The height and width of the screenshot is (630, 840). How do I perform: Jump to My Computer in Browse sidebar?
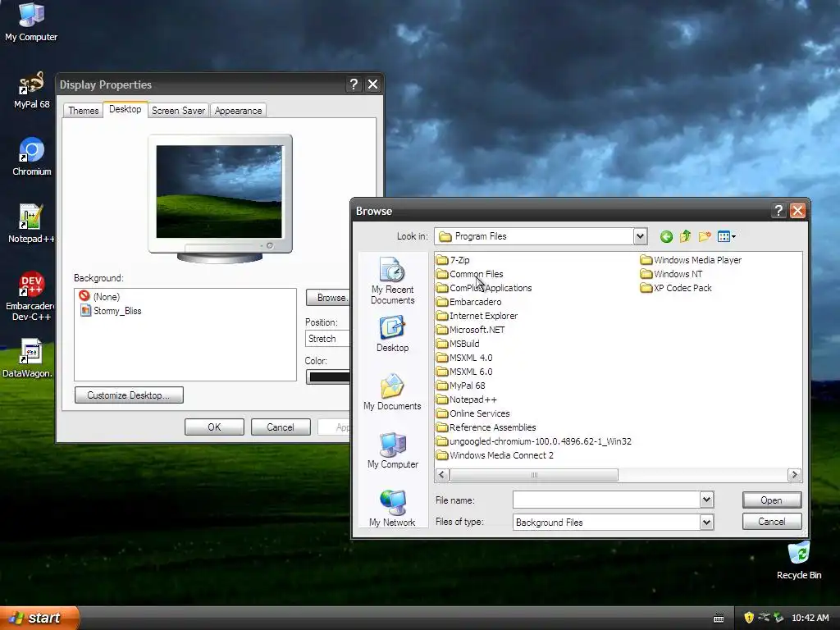pyautogui.click(x=392, y=450)
